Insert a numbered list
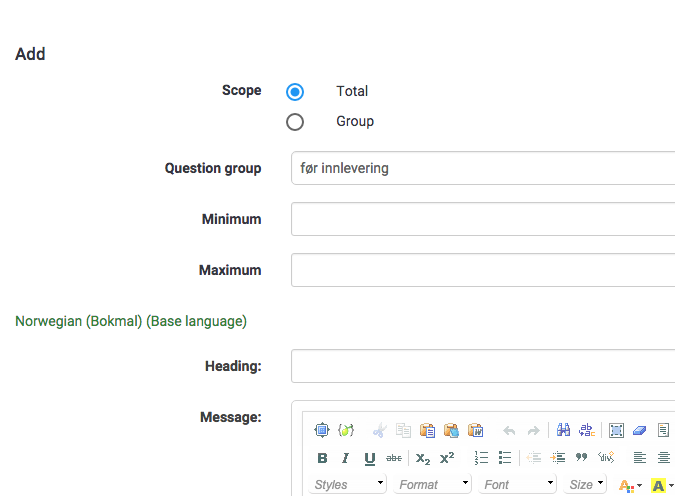The height and width of the screenshot is (496, 675). coord(481,458)
